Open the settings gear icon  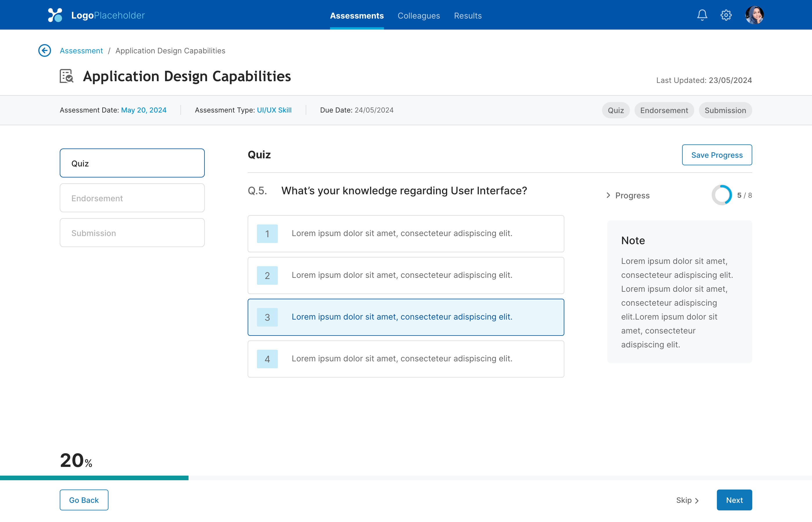pyautogui.click(x=726, y=15)
